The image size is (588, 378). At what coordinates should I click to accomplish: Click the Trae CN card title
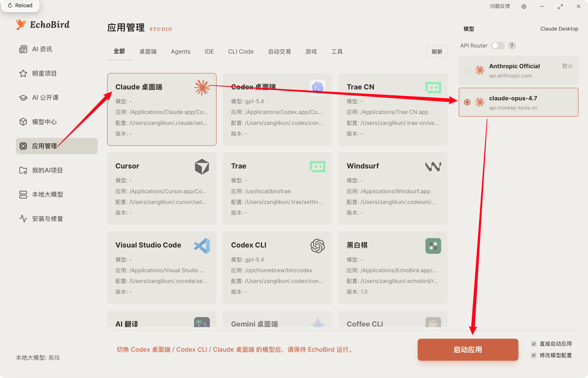pyautogui.click(x=360, y=87)
